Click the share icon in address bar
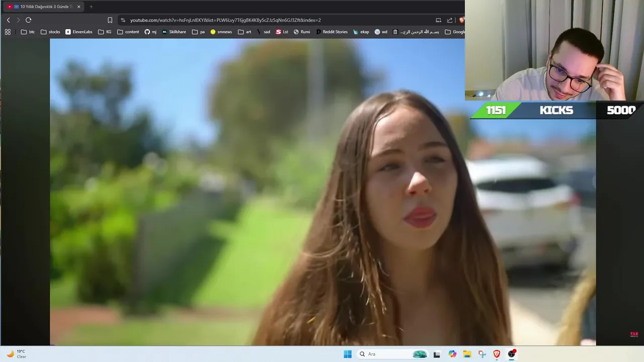 [450, 20]
